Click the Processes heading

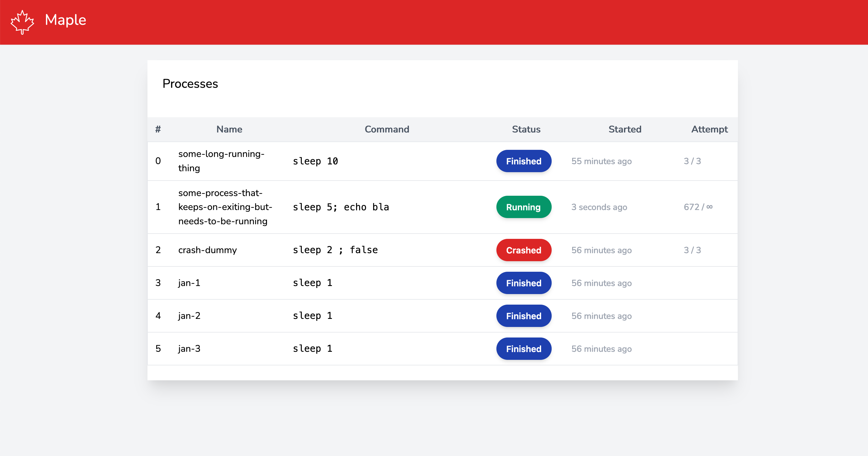click(190, 83)
